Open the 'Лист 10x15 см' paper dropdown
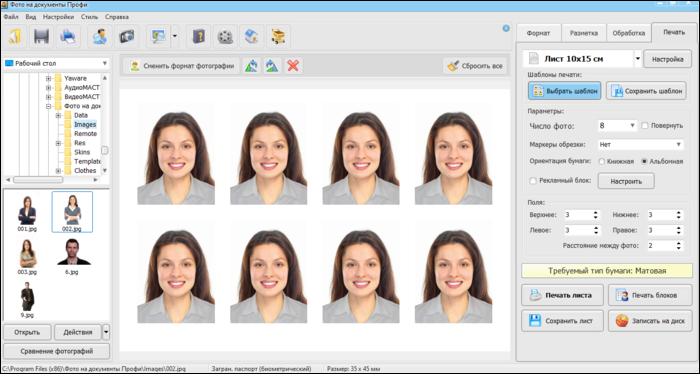 coord(638,59)
